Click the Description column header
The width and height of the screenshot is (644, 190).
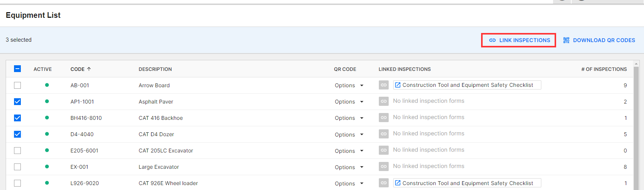click(x=155, y=69)
